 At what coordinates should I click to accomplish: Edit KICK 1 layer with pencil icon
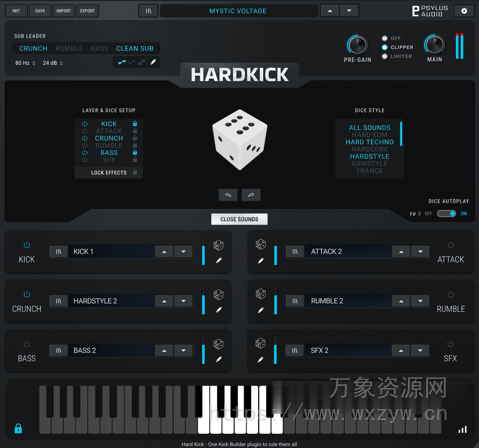tap(219, 260)
